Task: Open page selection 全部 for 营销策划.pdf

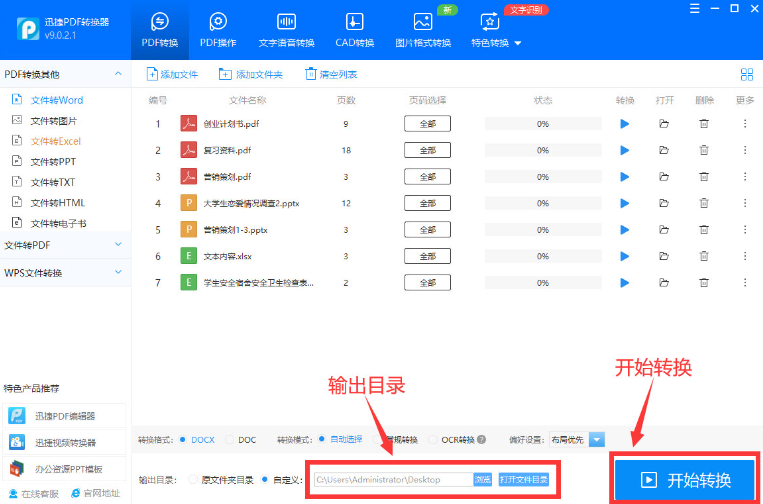Action: coord(427,177)
